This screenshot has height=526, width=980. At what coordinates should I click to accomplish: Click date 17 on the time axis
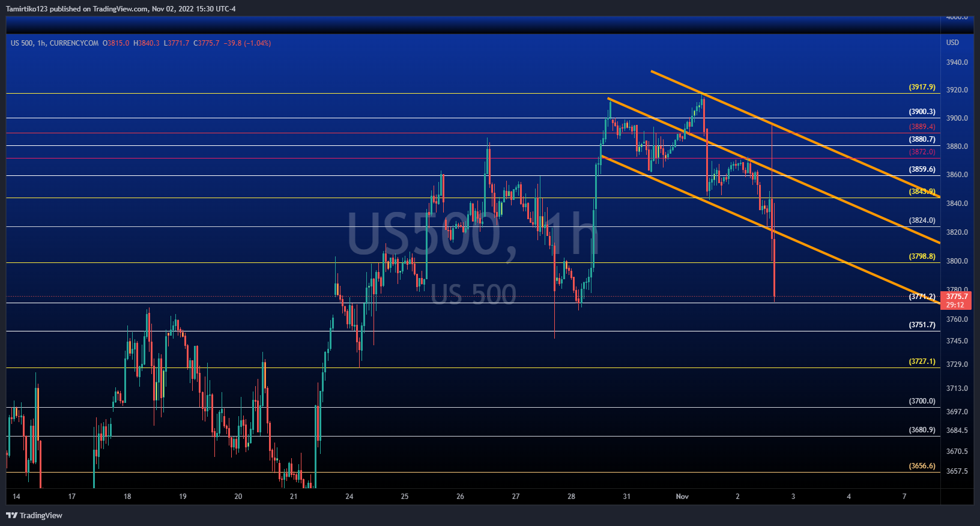point(72,497)
